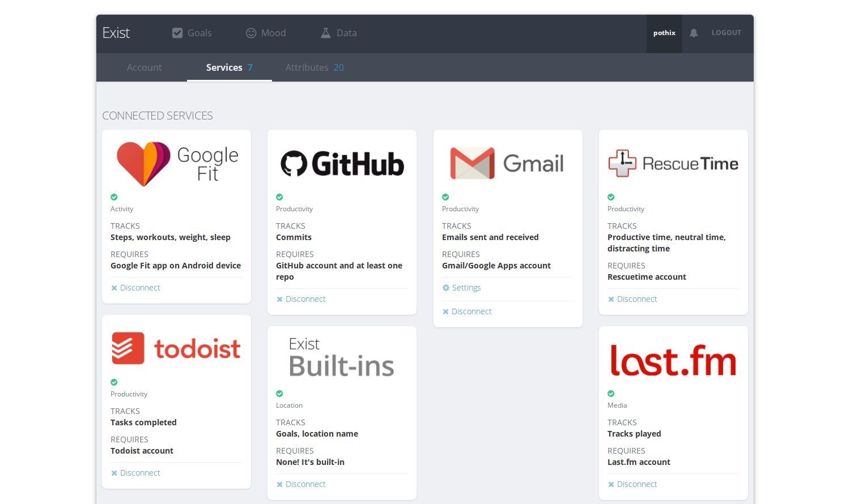The width and height of the screenshot is (850, 504).
Task: Open the Mood page
Action: 266,33
